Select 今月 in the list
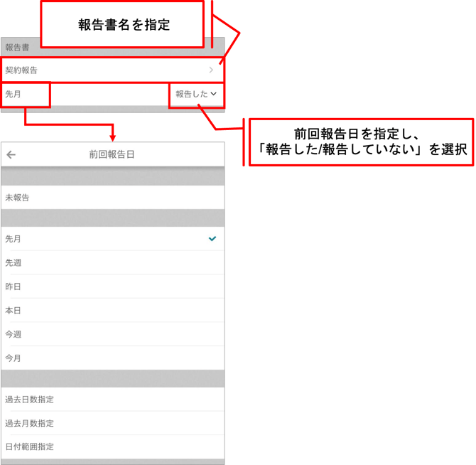Image resolution: width=476 pixels, height=465 pixels. coord(13,358)
